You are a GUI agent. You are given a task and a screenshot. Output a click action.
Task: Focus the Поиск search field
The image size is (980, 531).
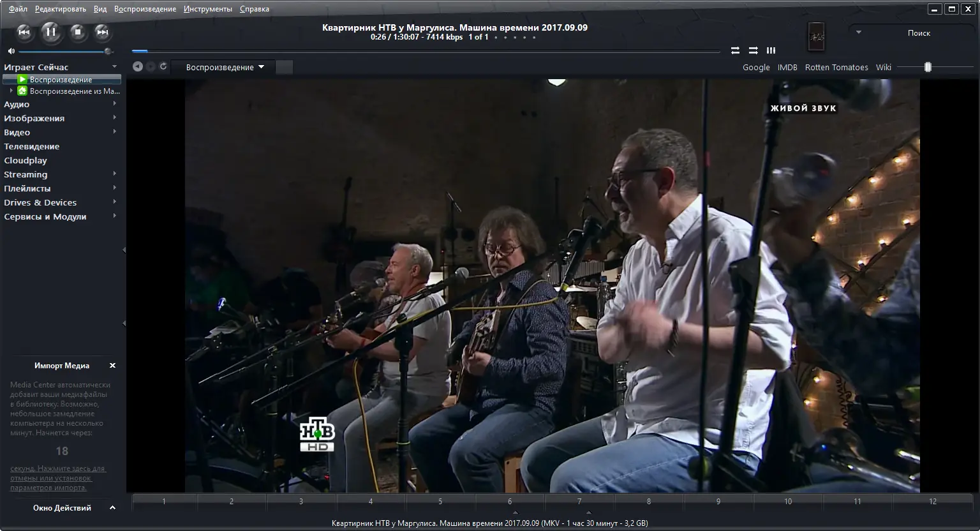[919, 33]
